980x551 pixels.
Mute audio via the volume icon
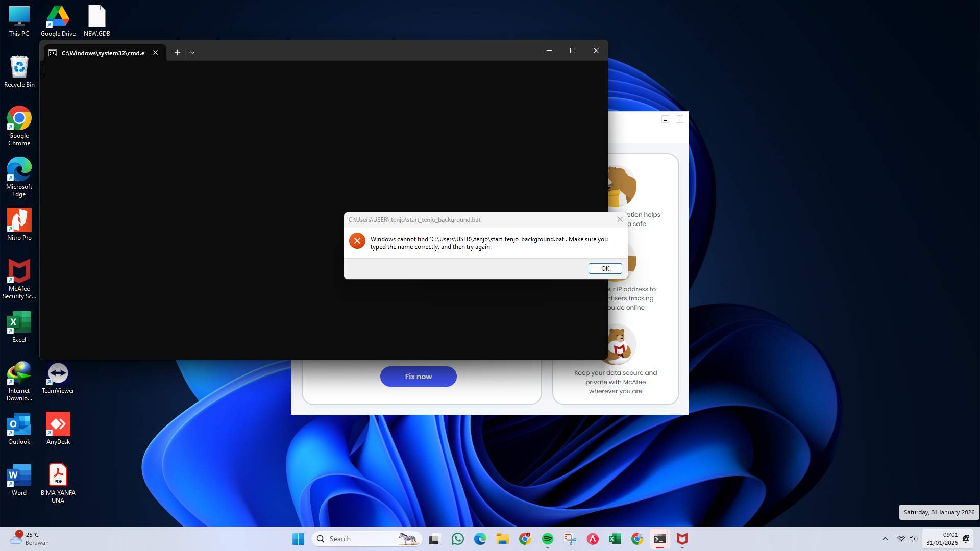[912, 538]
